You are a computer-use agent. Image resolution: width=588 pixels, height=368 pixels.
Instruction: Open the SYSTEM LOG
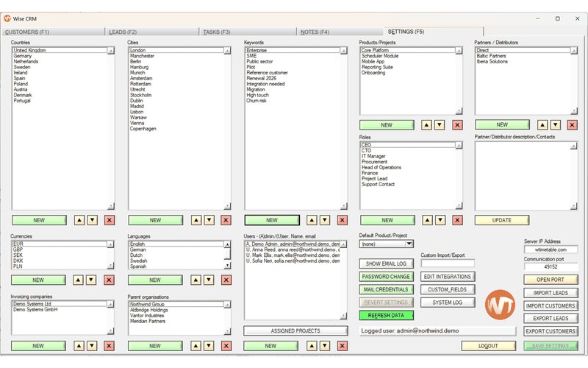coord(448,302)
